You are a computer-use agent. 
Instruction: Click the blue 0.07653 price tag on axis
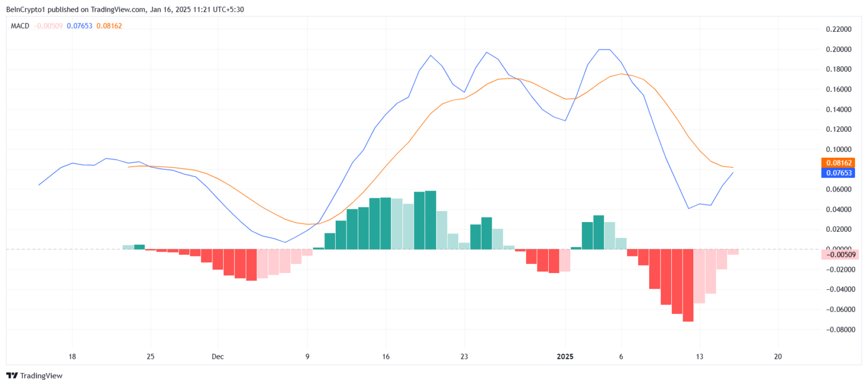tap(837, 173)
